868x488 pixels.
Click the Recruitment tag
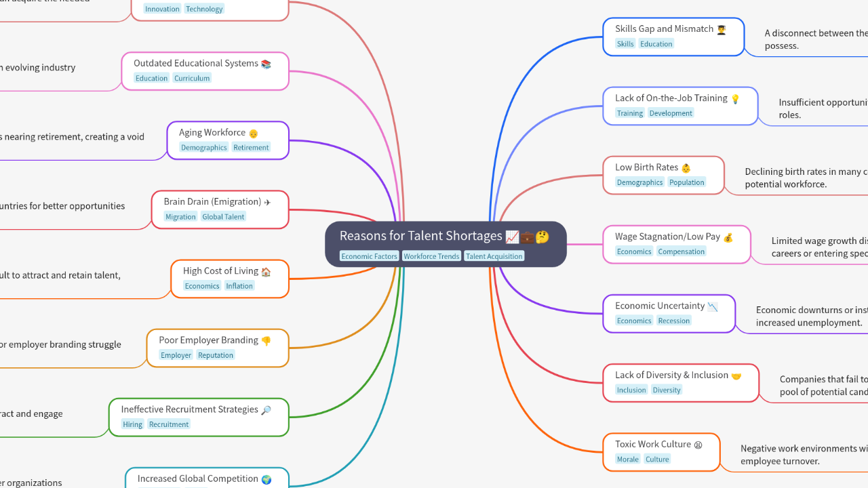[169, 424]
